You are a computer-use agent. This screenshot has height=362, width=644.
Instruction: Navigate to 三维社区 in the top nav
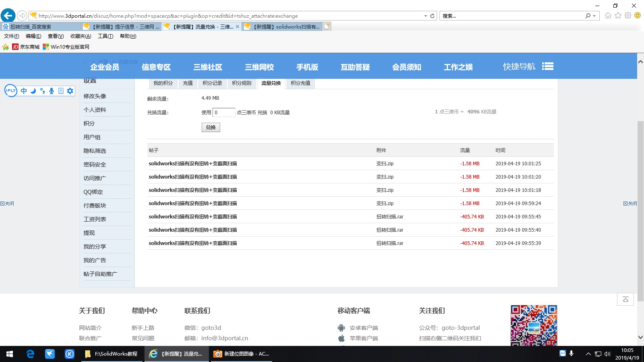coord(208,67)
